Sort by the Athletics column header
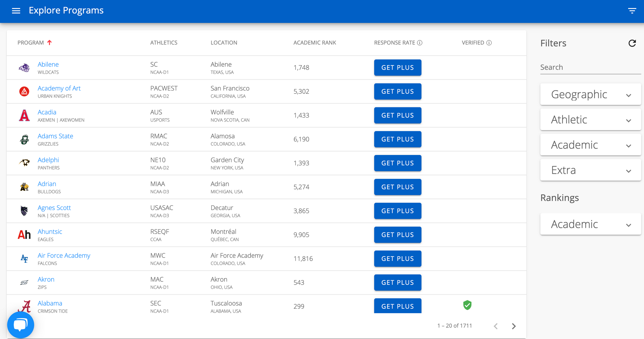Viewport: 644px width, 339px height. click(164, 43)
